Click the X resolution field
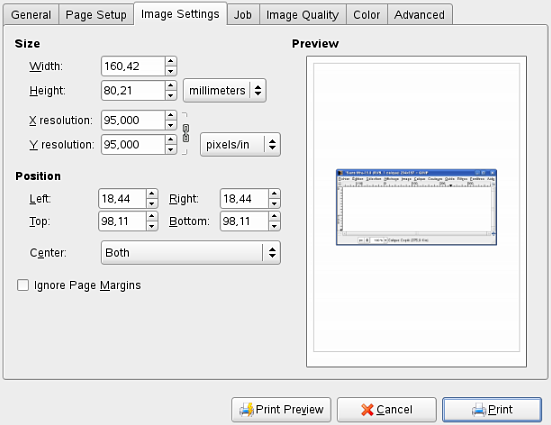 133,120
